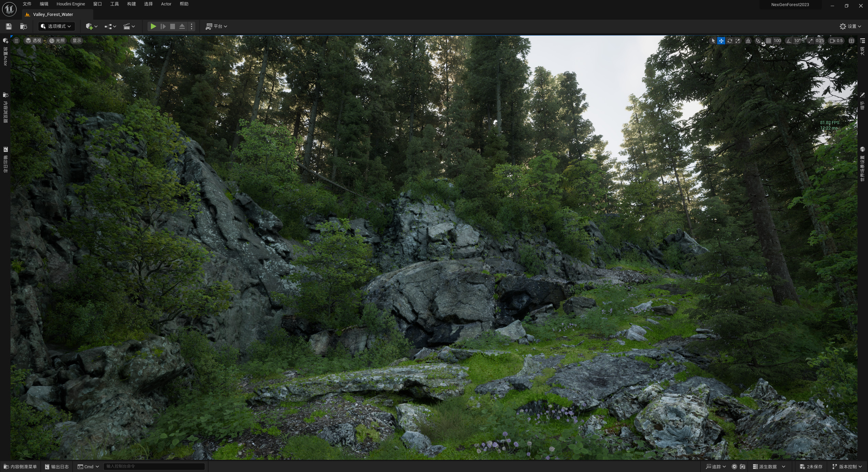
Task: Toggle the trace recording circle icon
Action: pos(734,467)
